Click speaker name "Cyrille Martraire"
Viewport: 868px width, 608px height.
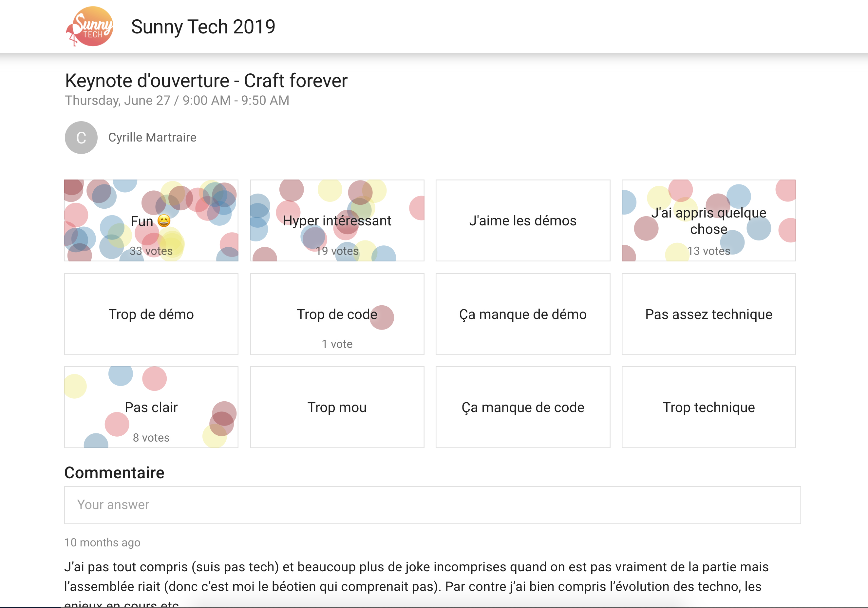(x=152, y=138)
